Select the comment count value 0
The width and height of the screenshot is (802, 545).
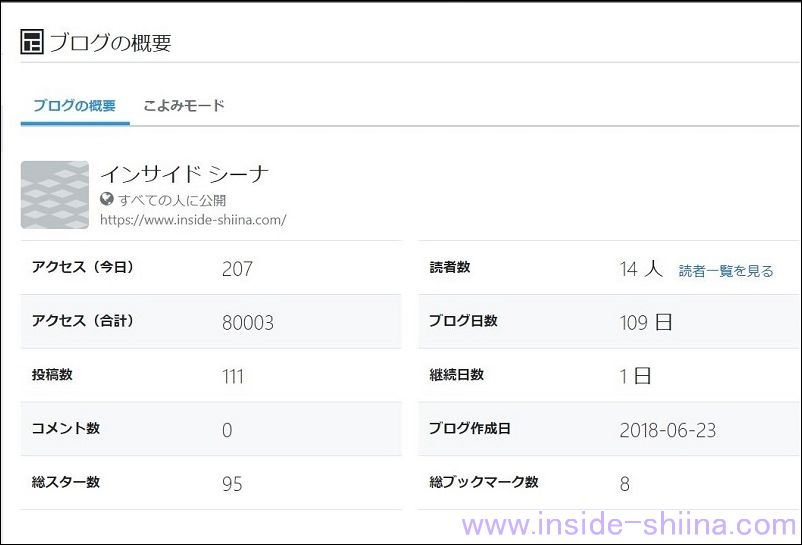point(227,430)
